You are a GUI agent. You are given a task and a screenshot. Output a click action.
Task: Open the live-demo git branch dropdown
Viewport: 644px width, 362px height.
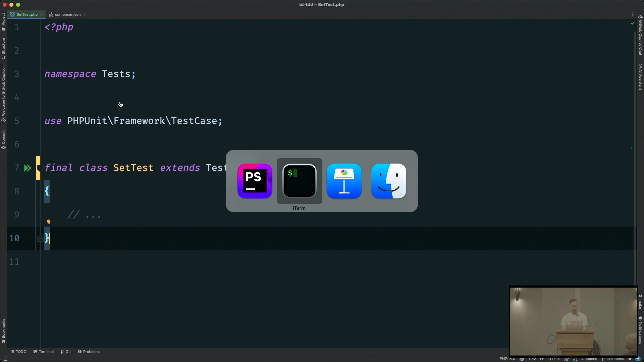pyautogui.click(x=615, y=359)
